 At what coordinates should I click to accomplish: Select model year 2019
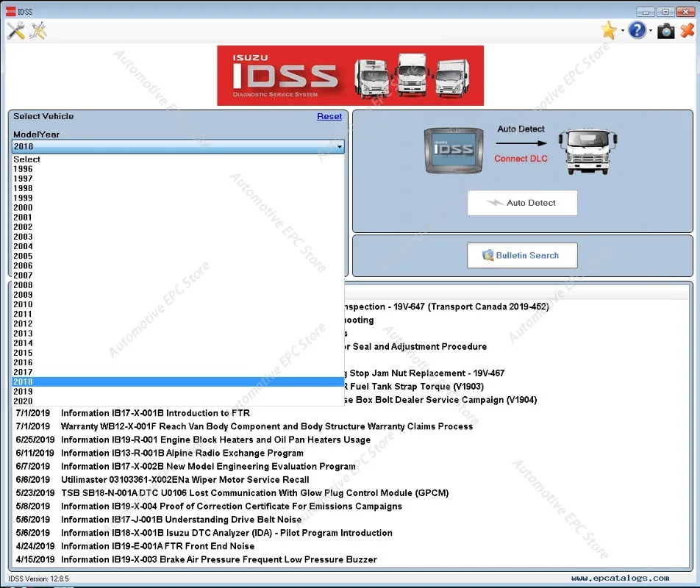pos(178,391)
